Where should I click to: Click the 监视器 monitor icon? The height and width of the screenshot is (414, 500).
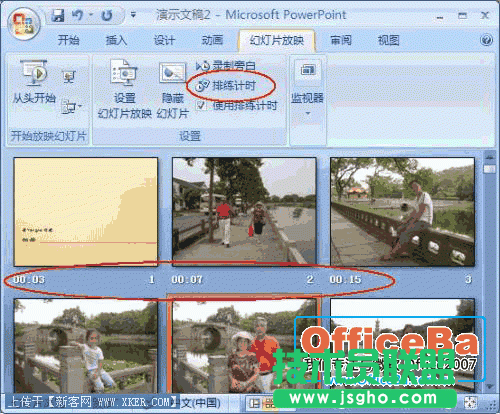(308, 71)
